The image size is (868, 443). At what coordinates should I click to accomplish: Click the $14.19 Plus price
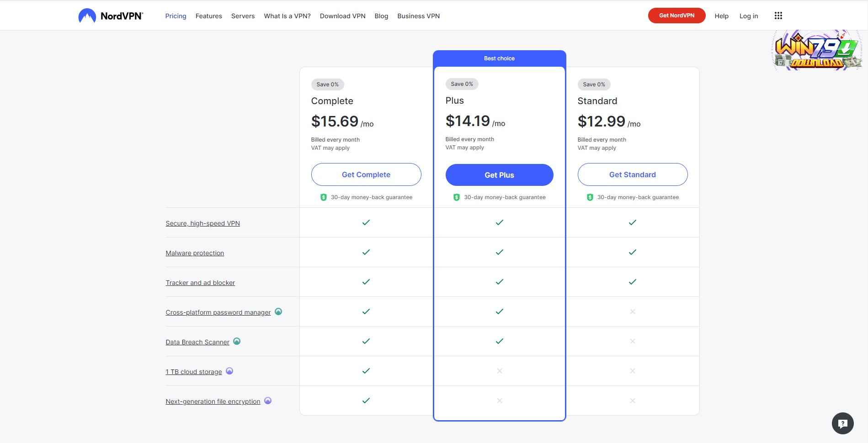click(x=468, y=121)
